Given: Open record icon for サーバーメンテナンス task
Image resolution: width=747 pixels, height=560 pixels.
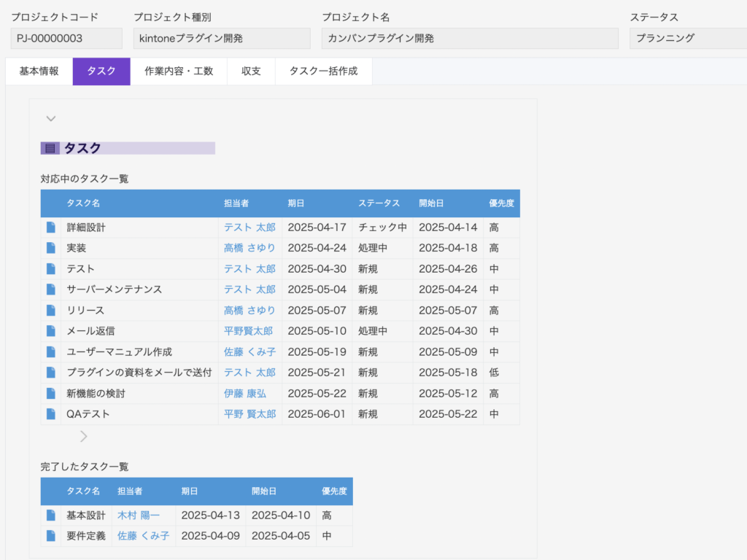Looking at the screenshot, I should click(x=50, y=289).
